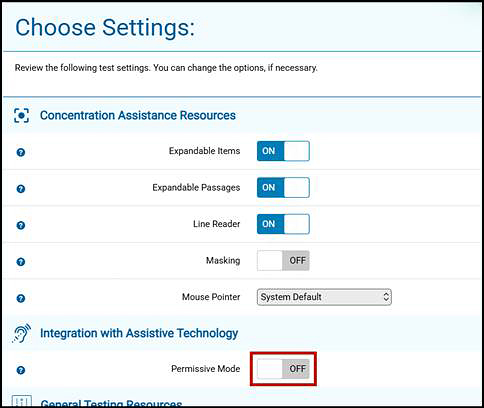Viewport: 484px width, 408px height.
Task: Click the Permissive Mode label
Action: click(x=205, y=369)
